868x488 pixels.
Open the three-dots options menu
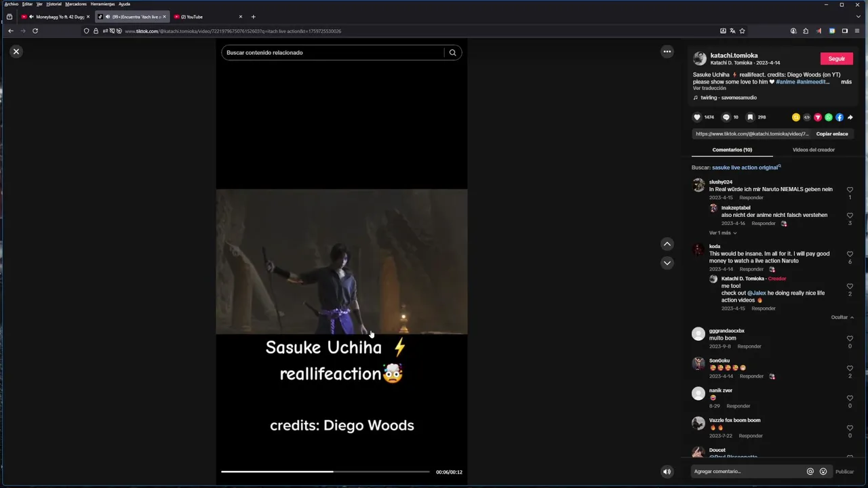667,52
